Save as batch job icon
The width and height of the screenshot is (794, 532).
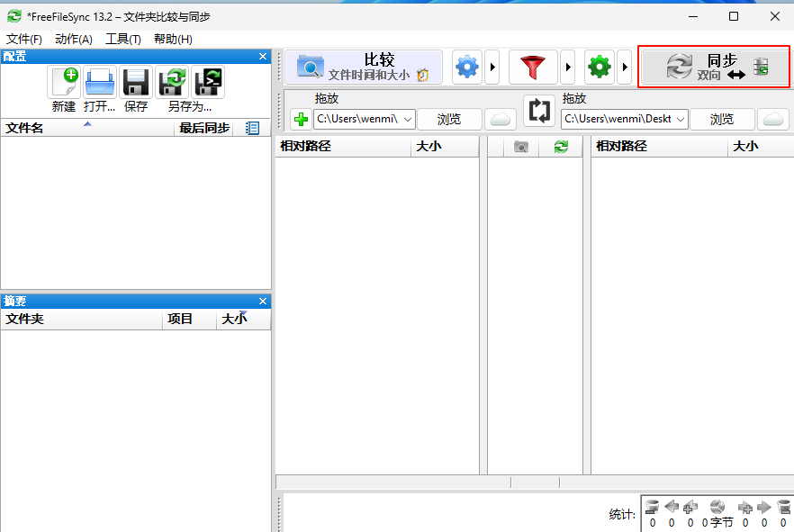(208, 82)
